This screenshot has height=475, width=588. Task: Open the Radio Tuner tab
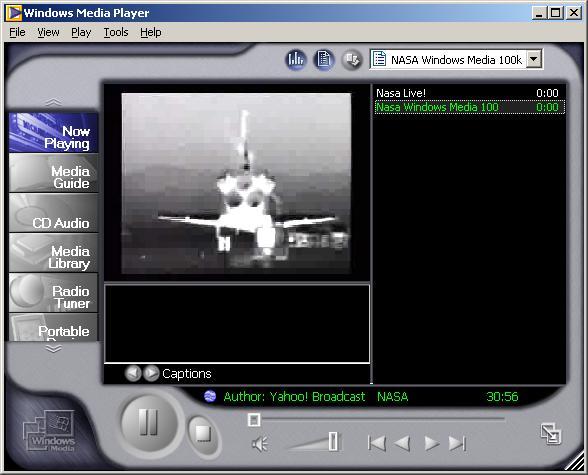(x=53, y=293)
